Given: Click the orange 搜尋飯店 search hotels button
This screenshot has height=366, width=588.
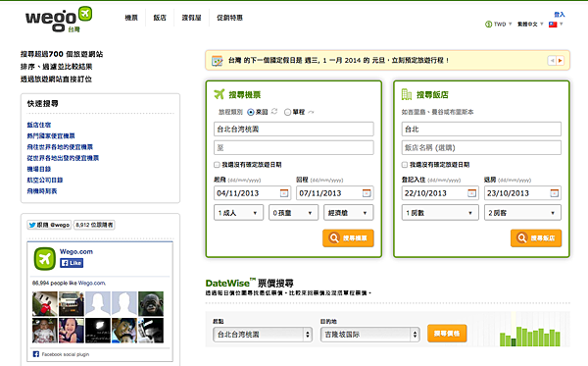Looking at the screenshot, I should click(x=536, y=238).
